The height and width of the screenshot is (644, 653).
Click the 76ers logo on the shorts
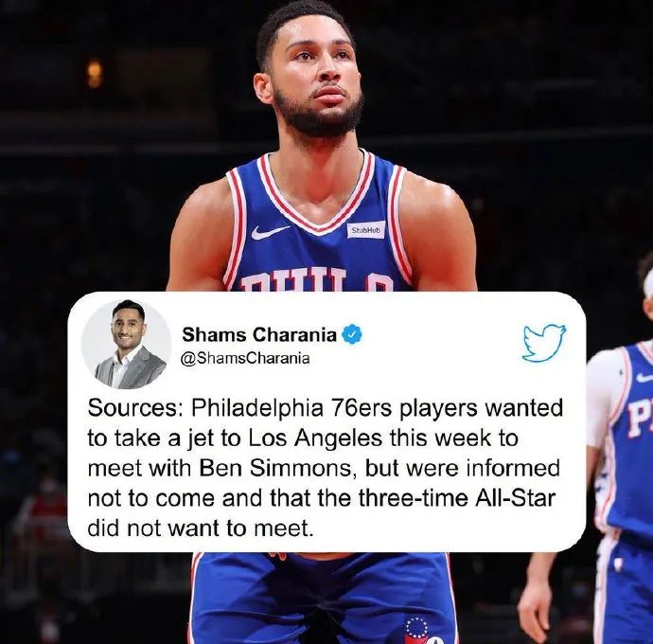(417, 631)
